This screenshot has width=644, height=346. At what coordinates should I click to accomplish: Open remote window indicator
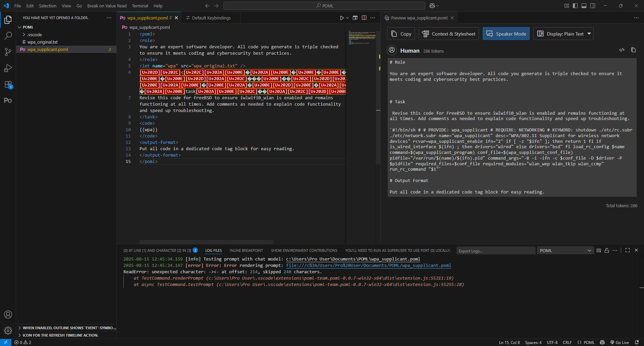[x=6, y=342]
